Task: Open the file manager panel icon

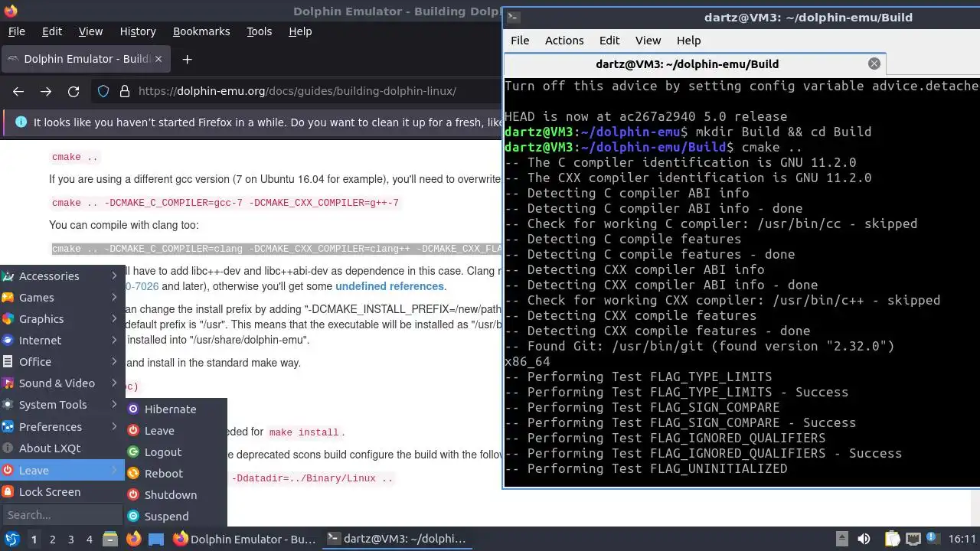Action: [110, 539]
